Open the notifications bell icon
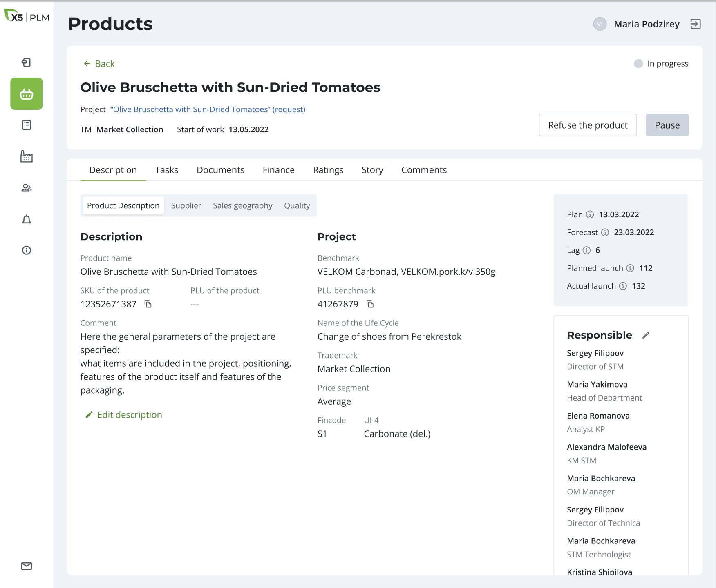Screen dimensions: 716x588 click(27, 219)
